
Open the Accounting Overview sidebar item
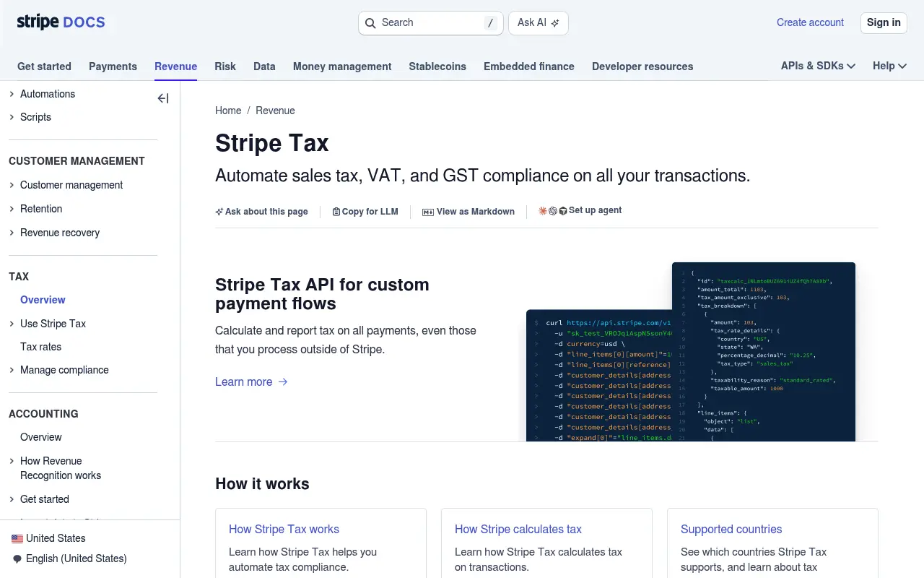point(41,437)
